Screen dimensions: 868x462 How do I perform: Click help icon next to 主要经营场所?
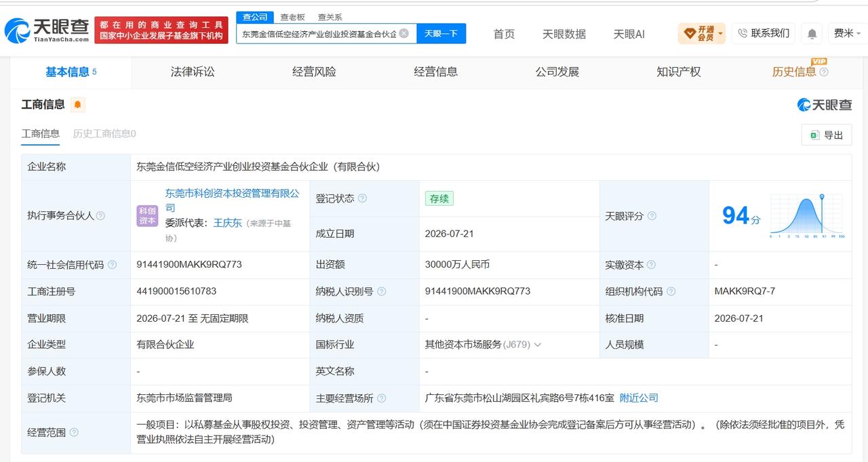(381, 398)
